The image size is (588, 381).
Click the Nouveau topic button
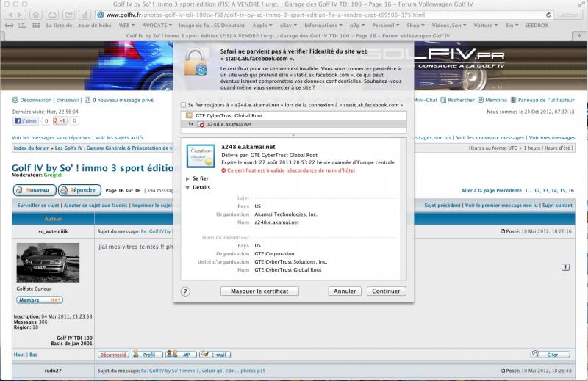[x=35, y=190]
